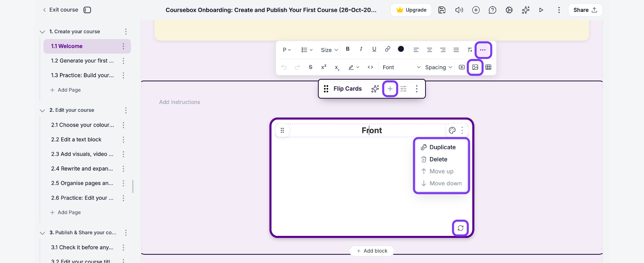
Task: Click the circled plus icon in header
Action: click(x=476, y=10)
